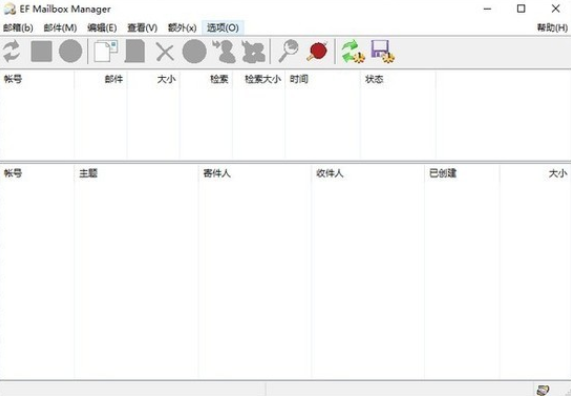The height and width of the screenshot is (396, 571).
Task: Click the gray single page toolbar icon
Action: (135, 51)
